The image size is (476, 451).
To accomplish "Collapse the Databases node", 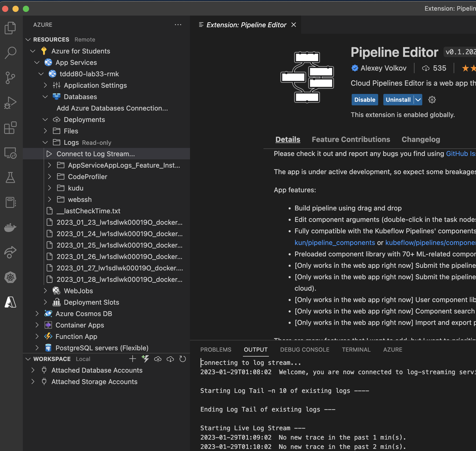I will pyautogui.click(x=45, y=97).
